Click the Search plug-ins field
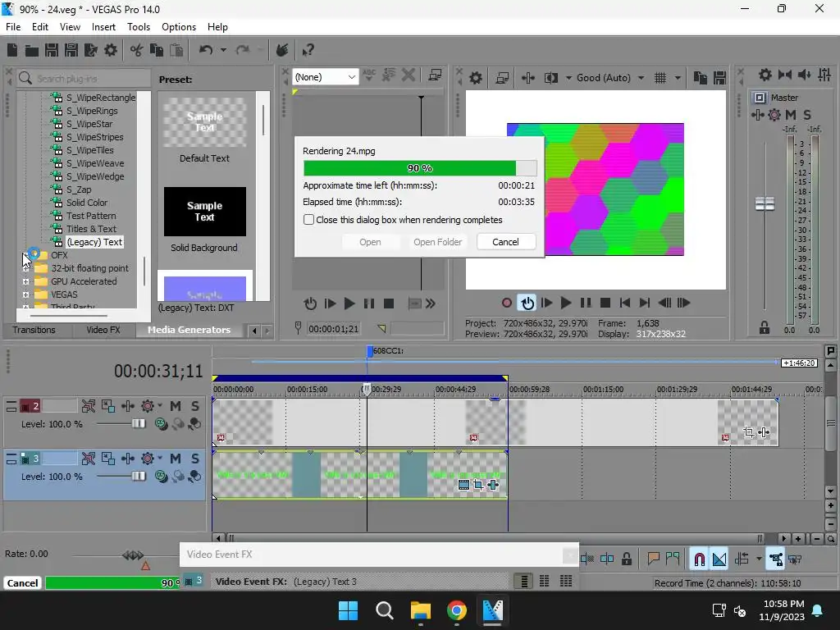The image size is (840, 630). (83, 78)
